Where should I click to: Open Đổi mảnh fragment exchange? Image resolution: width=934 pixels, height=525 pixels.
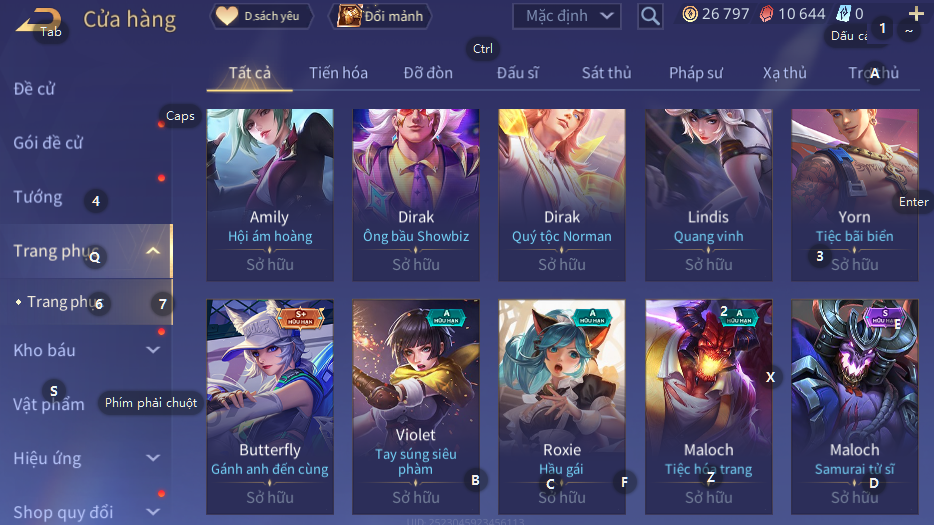381,16
